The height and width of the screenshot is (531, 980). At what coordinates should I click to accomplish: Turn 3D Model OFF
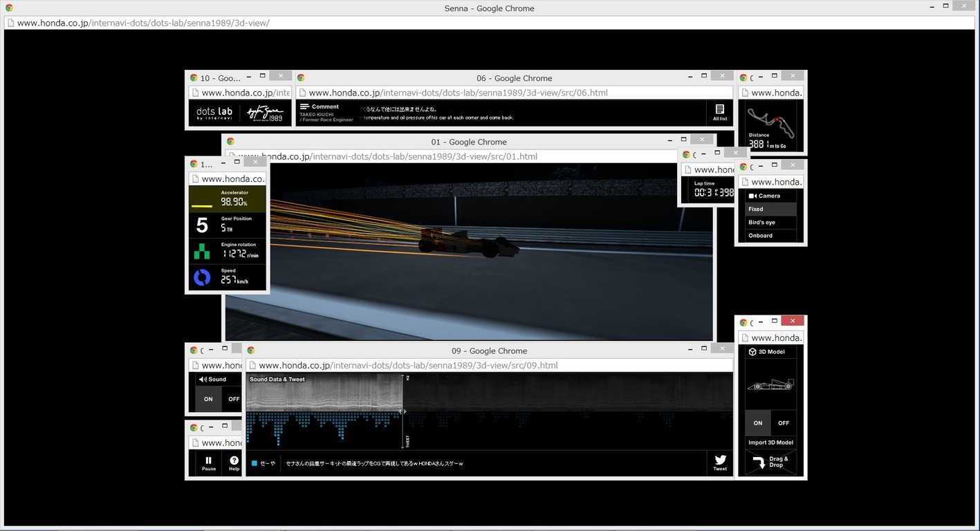784,423
